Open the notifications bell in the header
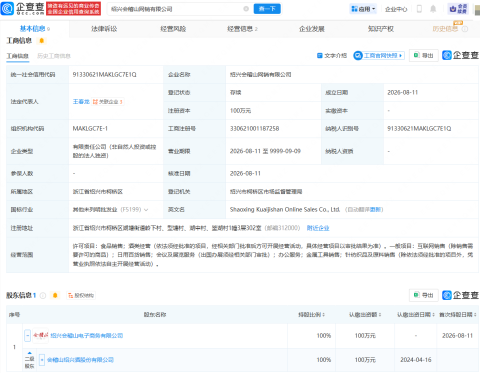480x373 pixels. click(433, 9)
